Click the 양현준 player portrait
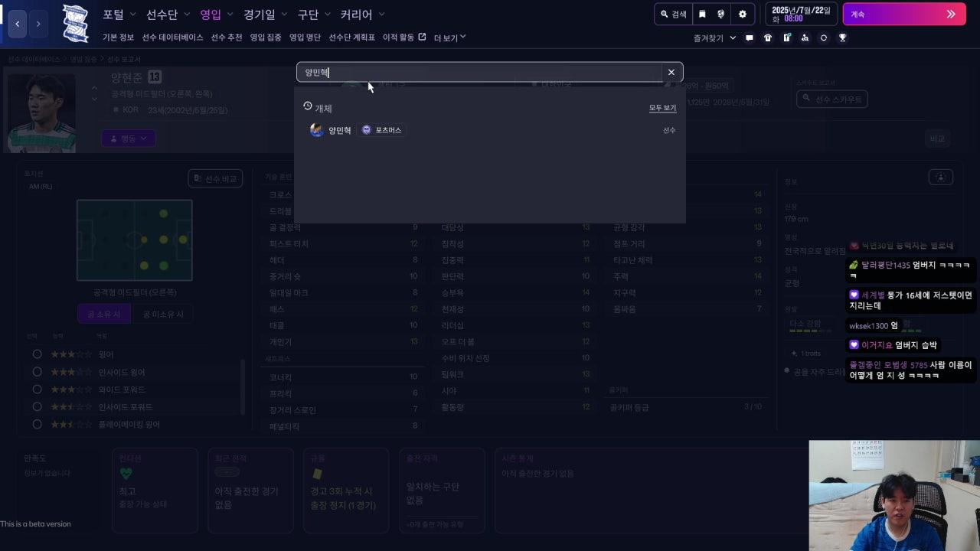 pyautogui.click(x=41, y=113)
